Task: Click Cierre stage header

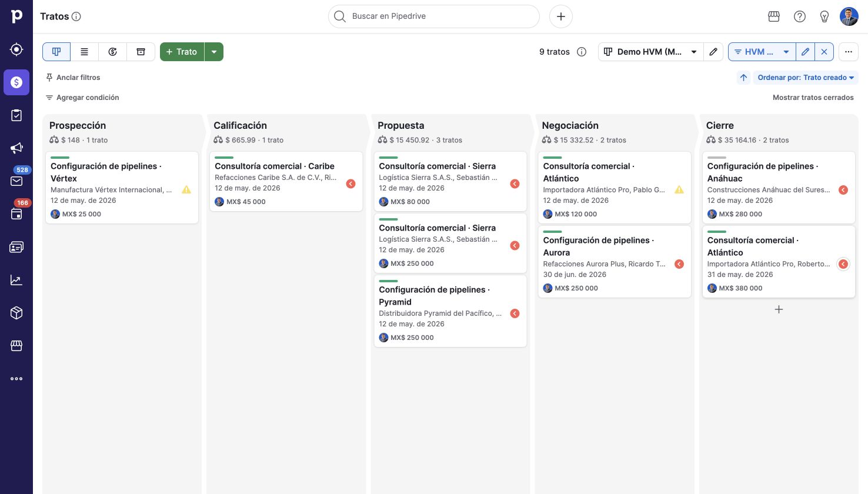Action: [x=720, y=125]
